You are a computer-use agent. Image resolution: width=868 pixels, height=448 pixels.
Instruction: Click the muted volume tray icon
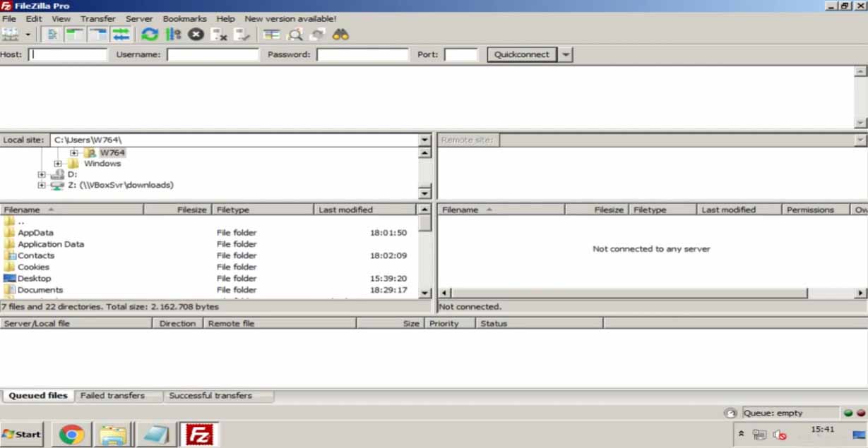[x=780, y=435]
